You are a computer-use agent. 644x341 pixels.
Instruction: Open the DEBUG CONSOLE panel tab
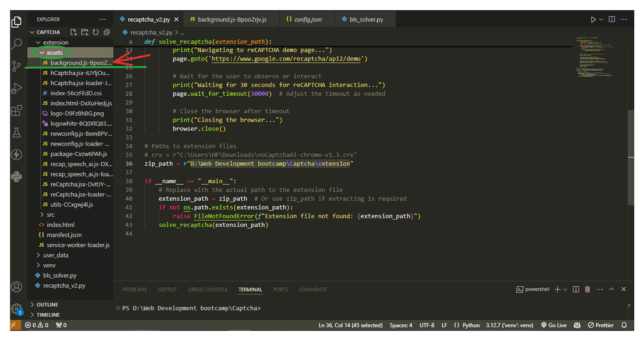click(207, 289)
